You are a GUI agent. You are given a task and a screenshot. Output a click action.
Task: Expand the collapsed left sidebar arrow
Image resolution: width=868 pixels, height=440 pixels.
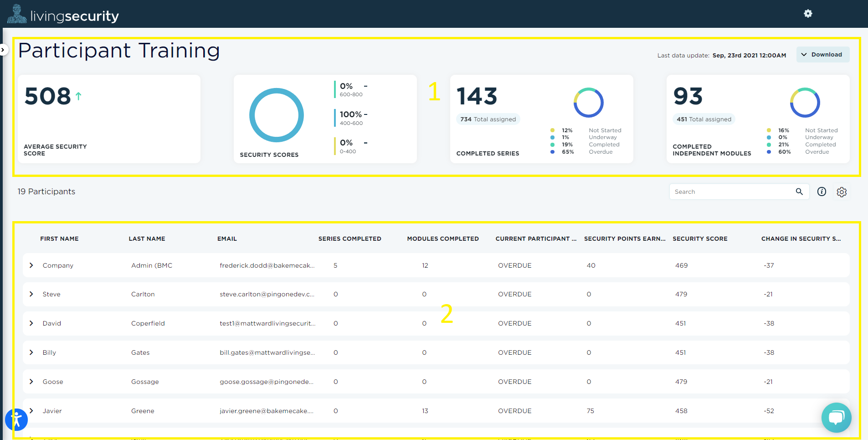tap(3, 50)
